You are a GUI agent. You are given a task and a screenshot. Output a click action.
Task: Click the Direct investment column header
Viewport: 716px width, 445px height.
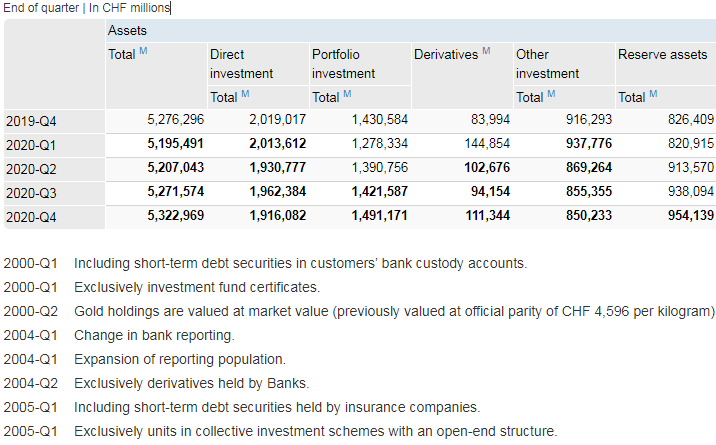pos(241,63)
